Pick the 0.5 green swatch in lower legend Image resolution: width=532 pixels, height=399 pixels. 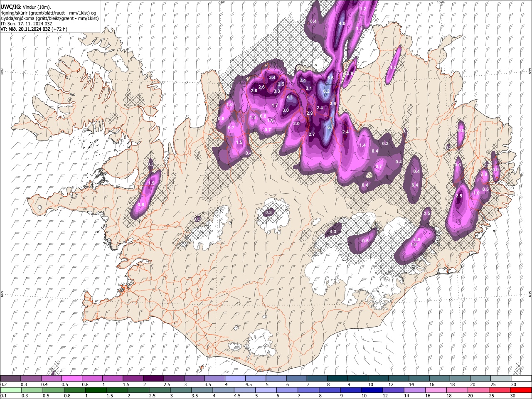[54, 390]
